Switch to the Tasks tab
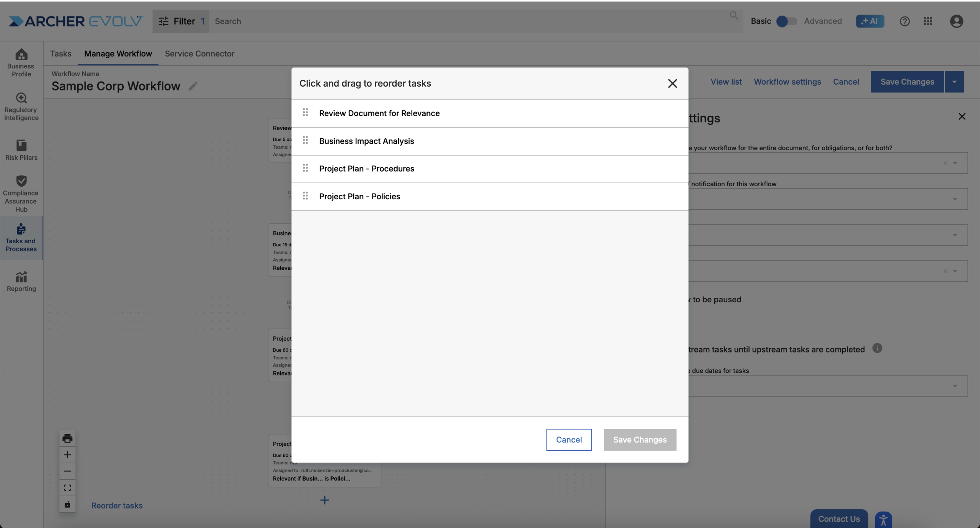Viewport: 980px width, 528px height. pos(60,54)
